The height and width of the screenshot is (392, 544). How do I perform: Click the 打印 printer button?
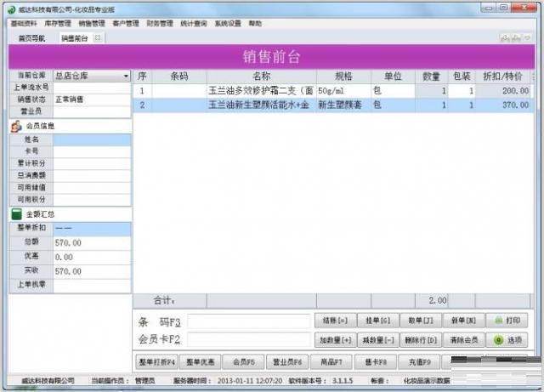click(x=507, y=321)
